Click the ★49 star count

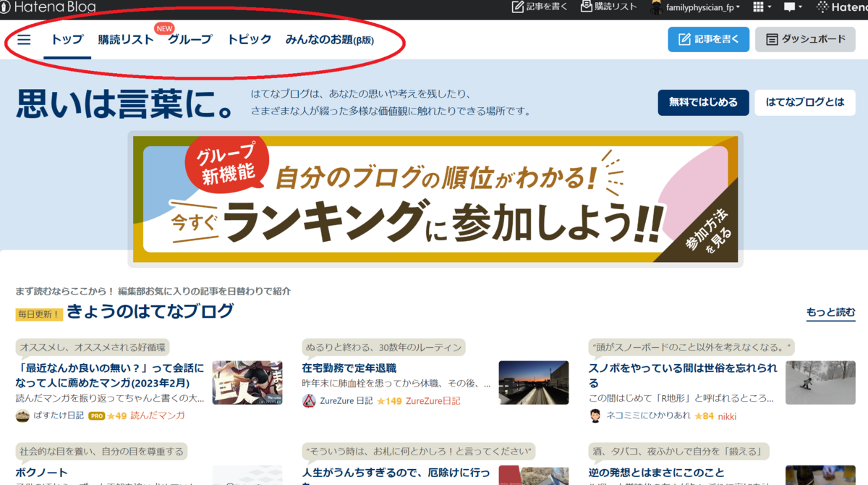(118, 416)
